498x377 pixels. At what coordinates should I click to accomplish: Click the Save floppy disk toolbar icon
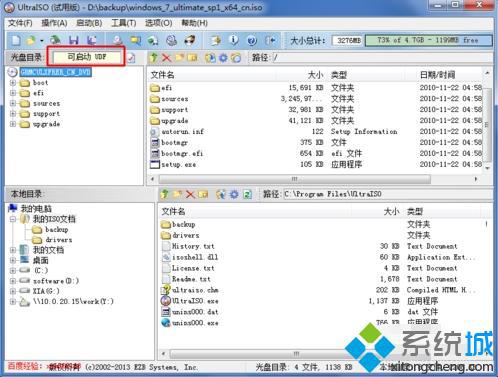click(74, 40)
